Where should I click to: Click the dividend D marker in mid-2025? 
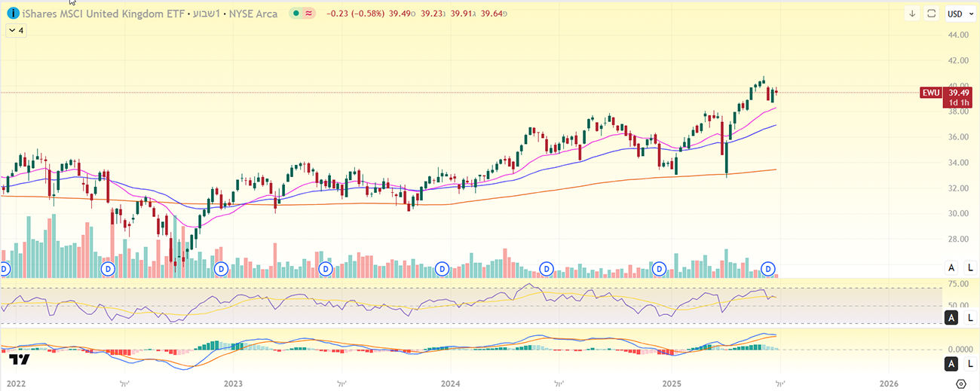768,268
